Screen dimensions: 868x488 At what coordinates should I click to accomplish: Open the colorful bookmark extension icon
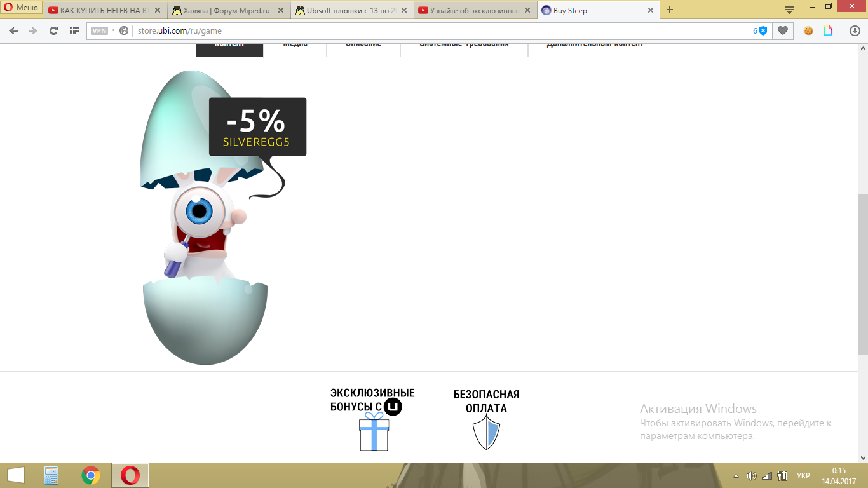[828, 30]
